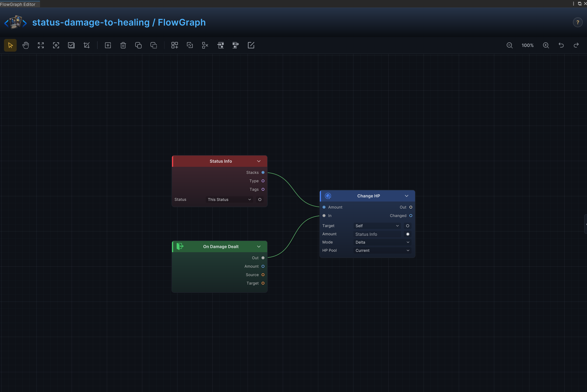Image resolution: width=587 pixels, height=392 pixels.
Task: Click the On Damage Dealt node title
Action: point(221,247)
